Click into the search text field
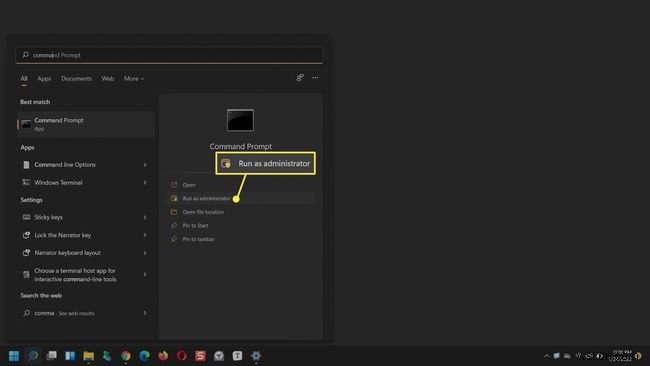Image resolution: width=650 pixels, height=366 pixels. (x=169, y=55)
